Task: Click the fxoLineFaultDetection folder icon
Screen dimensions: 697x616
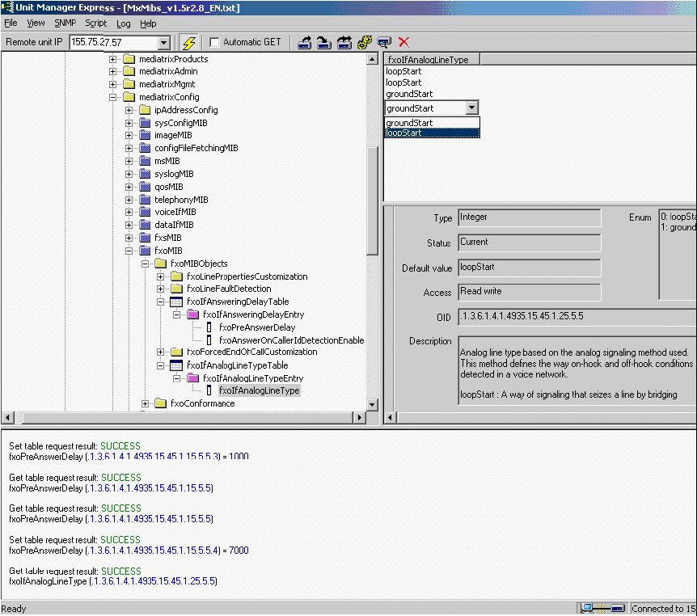Action: (x=176, y=289)
